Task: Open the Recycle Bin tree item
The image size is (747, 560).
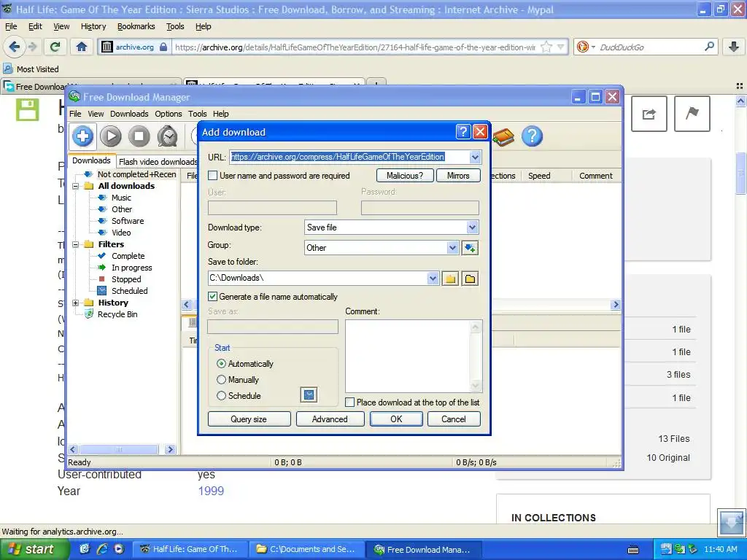Action: (x=117, y=314)
